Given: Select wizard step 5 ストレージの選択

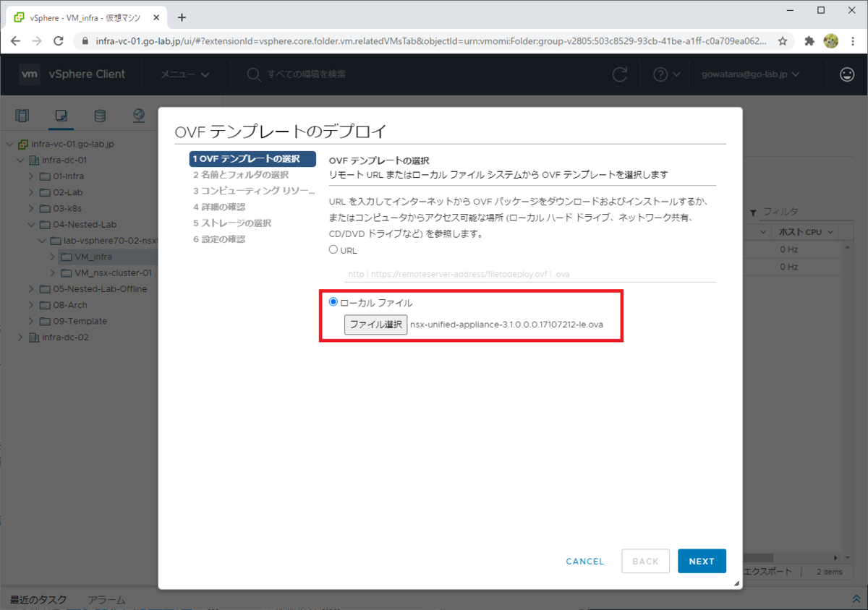Looking at the screenshot, I should (x=231, y=223).
